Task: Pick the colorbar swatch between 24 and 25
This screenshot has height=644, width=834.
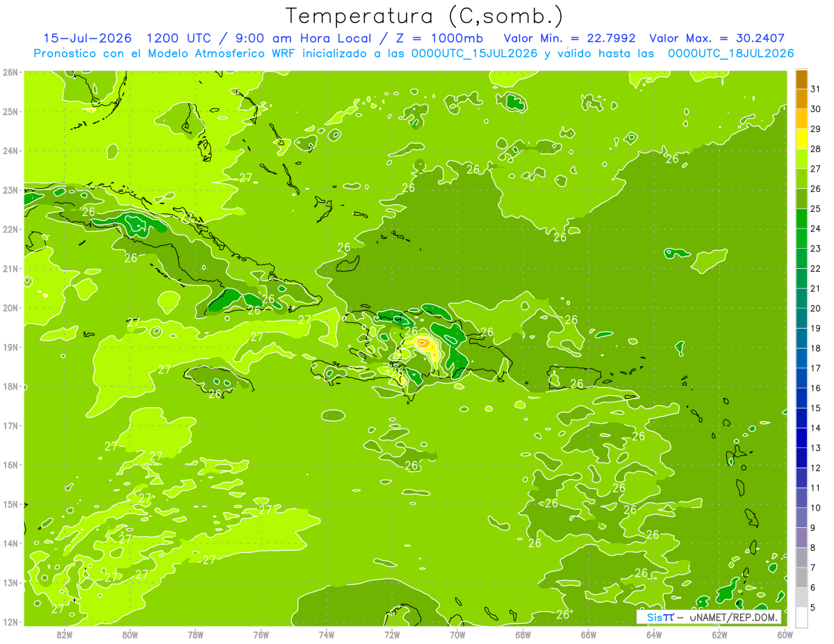Action: 802,219
